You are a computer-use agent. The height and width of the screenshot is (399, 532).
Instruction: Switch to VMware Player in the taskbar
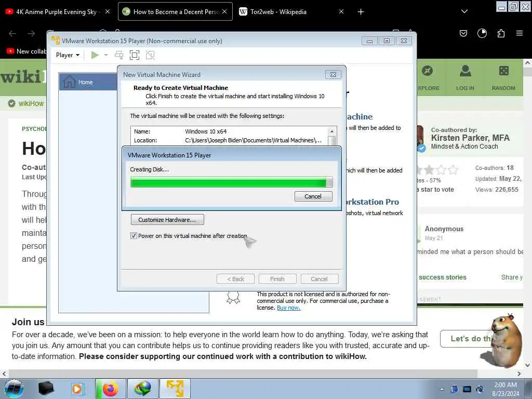[x=175, y=389]
